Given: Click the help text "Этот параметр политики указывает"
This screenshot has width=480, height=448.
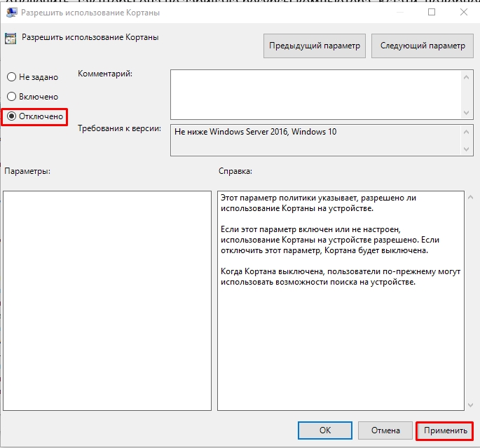Looking at the screenshot, I should click(x=289, y=198).
